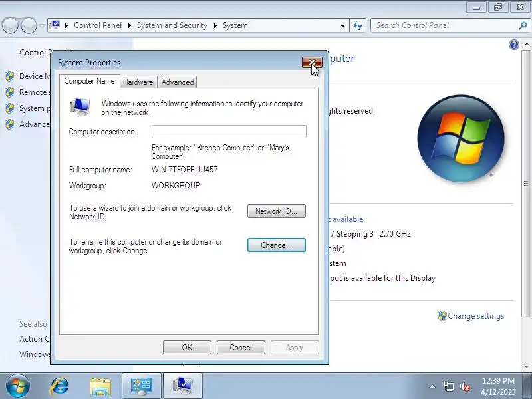Click the vertical scrollbar thumb in System window
The image size is (532, 399).
coord(526,184)
